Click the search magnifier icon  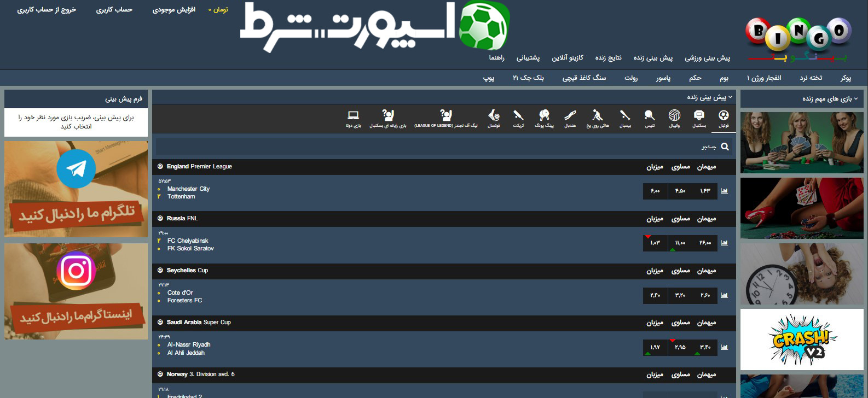(x=725, y=147)
